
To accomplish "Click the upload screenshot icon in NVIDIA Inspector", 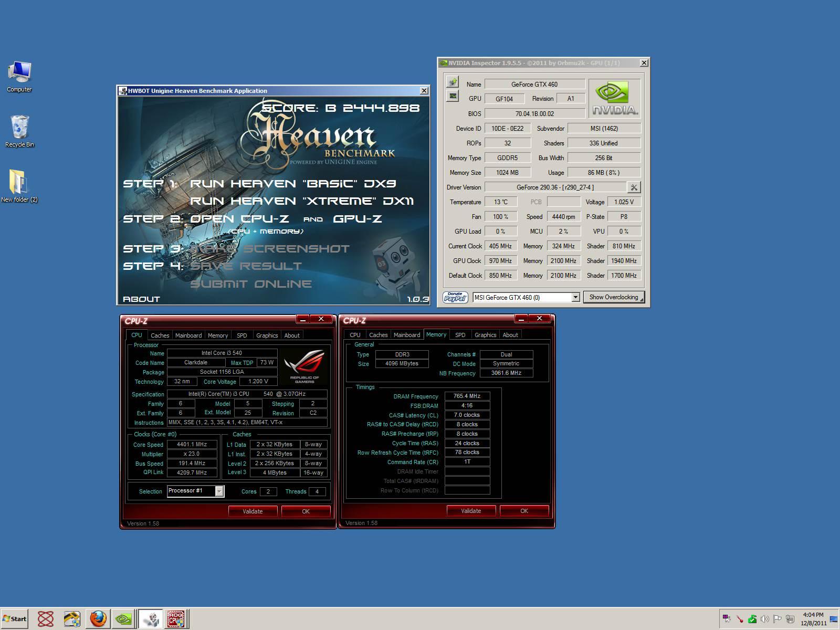I will [x=452, y=82].
